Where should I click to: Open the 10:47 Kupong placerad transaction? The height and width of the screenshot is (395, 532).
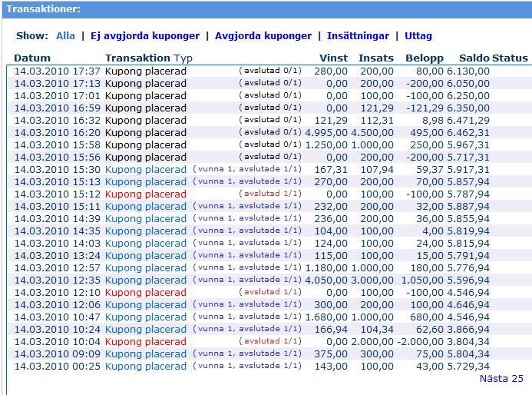click(x=145, y=317)
